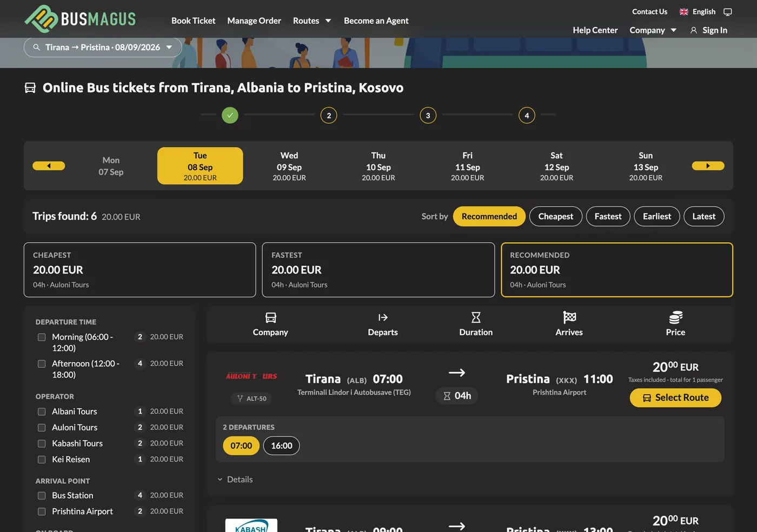Image resolution: width=757 pixels, height=532 pixels.
Task: Click the bus icon beside page heading
Action: [30, 88]
